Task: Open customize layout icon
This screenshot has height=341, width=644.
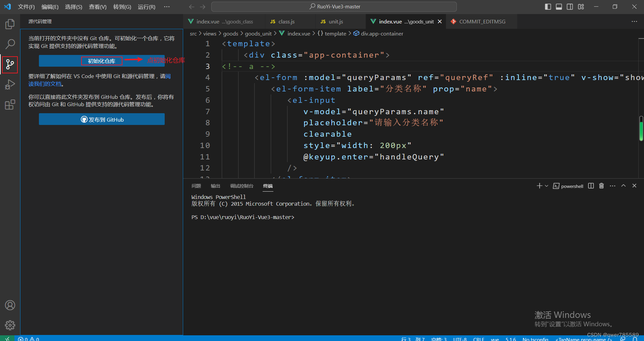Action: [x=581, y=7]
